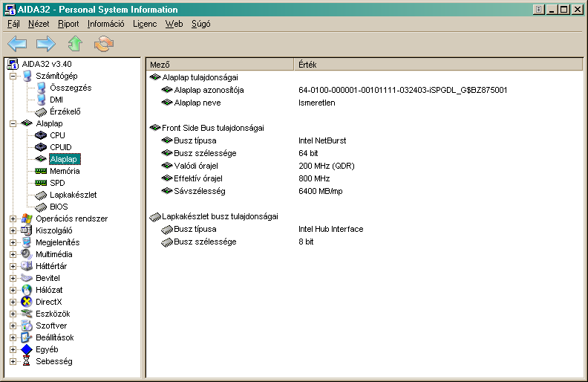Expand the Beállítások branch
This screenshot has height=382, width=588.
(13, 337)
